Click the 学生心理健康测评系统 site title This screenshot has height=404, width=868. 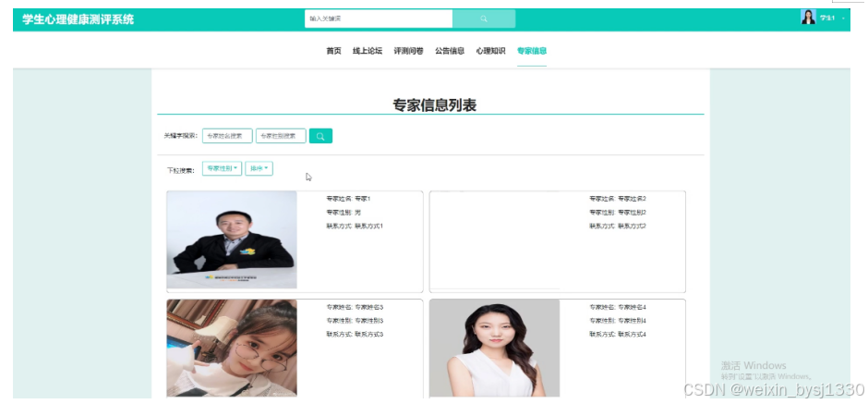point(78,19)
